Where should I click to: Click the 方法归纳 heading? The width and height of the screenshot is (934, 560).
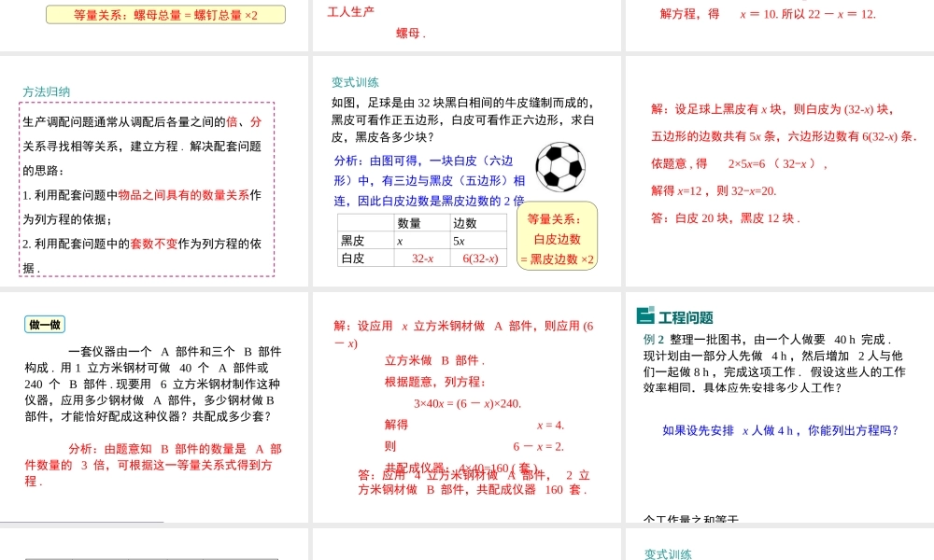[x=47, y=91]
